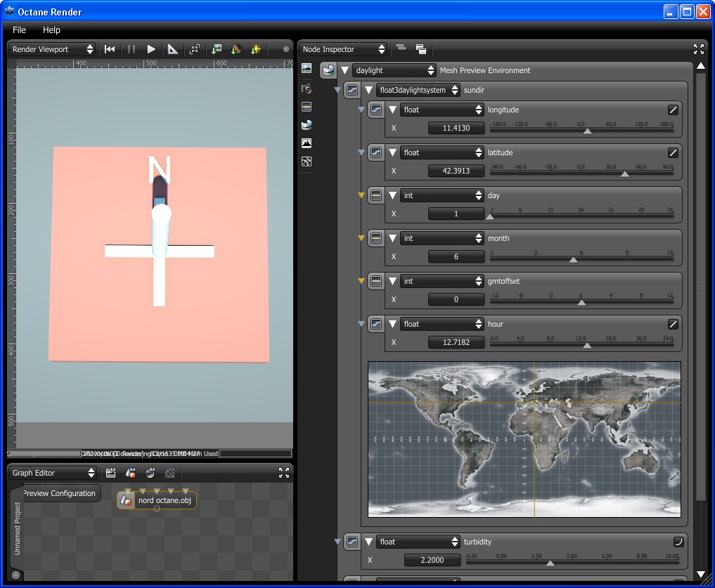Click the longitude value field 11.4130

click(x=456, y=128)
